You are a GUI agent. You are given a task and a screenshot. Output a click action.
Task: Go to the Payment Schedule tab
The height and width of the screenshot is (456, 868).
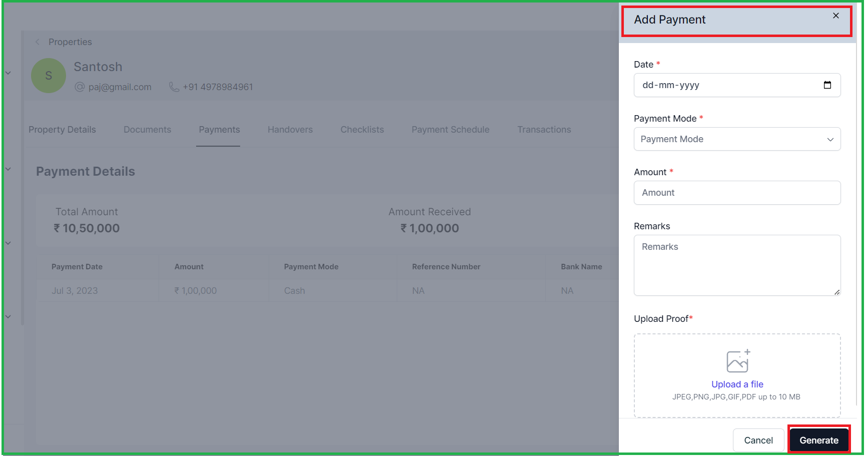click(450, 130)
